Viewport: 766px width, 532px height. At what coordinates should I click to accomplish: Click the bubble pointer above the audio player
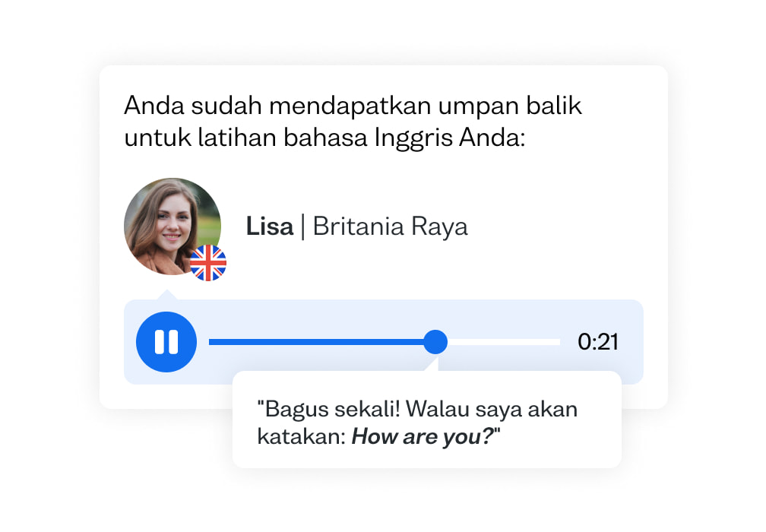(x=166, y=295)
